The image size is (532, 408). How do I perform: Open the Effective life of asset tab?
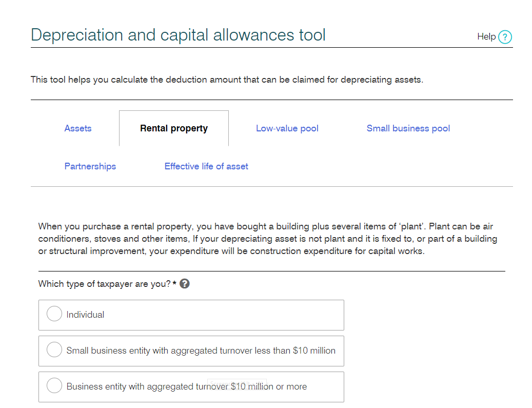point(206,166)
